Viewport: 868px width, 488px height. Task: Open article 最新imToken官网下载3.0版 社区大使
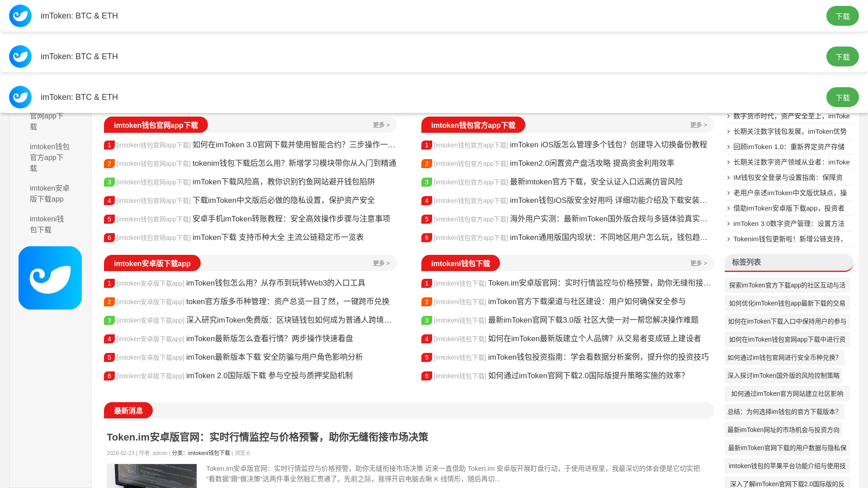(594, 320)
